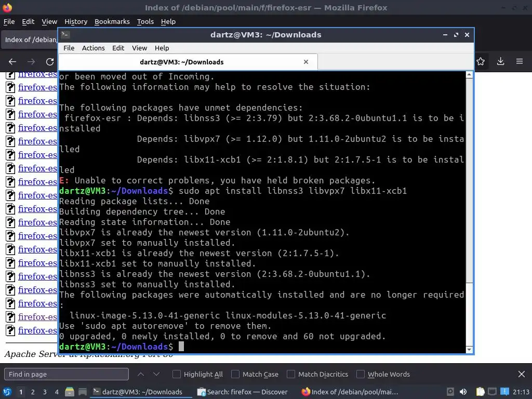This screenshot has height=399, width=532.
Task: Open the Firefox downloads panel
Action: [500, 61]
